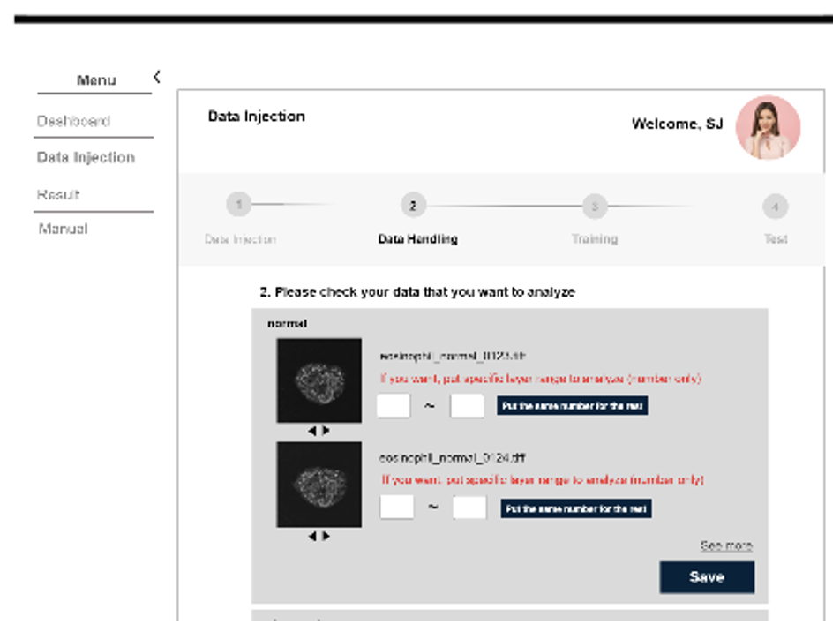Click end layer field for eosinophil_normal_0123
840x632 pixels.
467,405
